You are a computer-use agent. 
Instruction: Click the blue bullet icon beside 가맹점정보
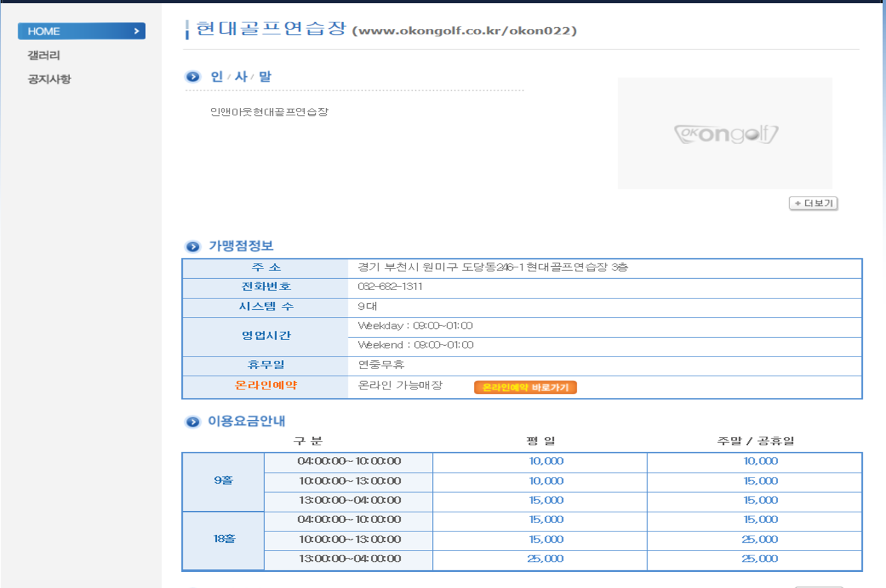click(x=193, y=247)
